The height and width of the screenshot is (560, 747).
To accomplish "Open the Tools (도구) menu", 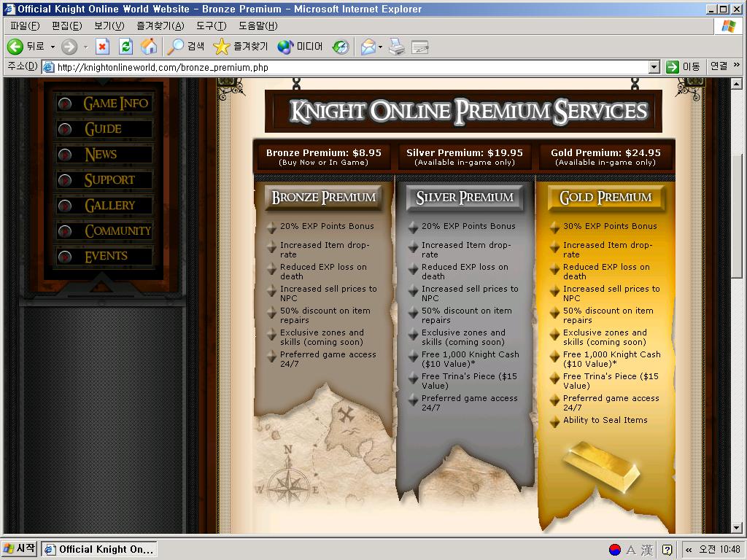I will [211, 26].
